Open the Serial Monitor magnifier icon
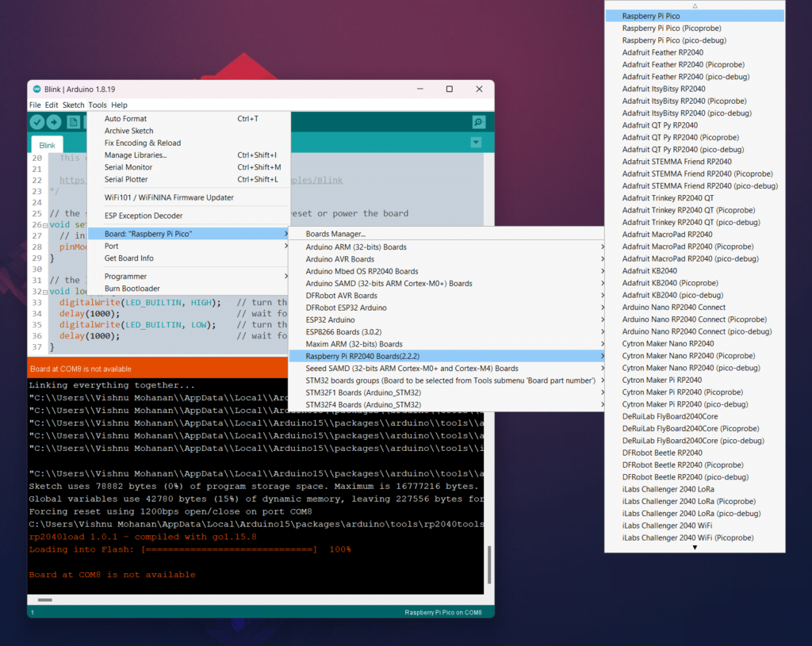Viewport: 812px width, 646px height. coord(478,122)
